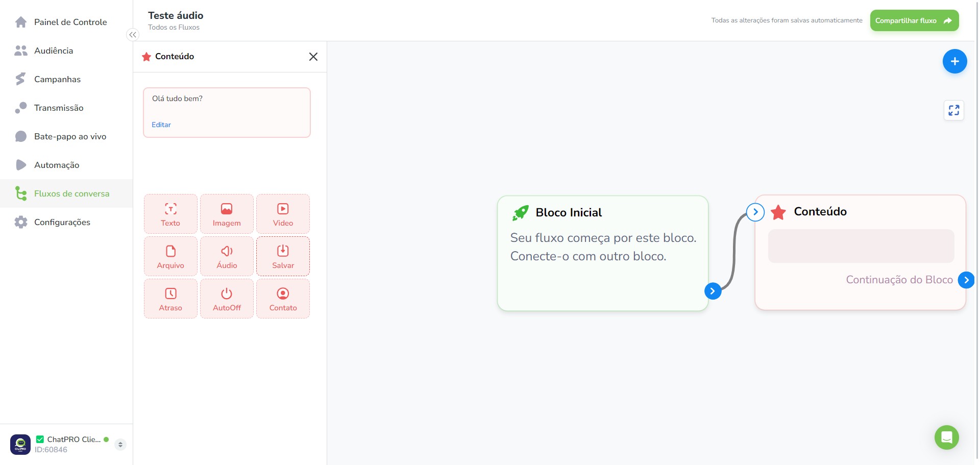The height and width of the screenshot is (465, 980).
Task: Click the Fluxos de conversa branch icon
Action: [21, 193]
